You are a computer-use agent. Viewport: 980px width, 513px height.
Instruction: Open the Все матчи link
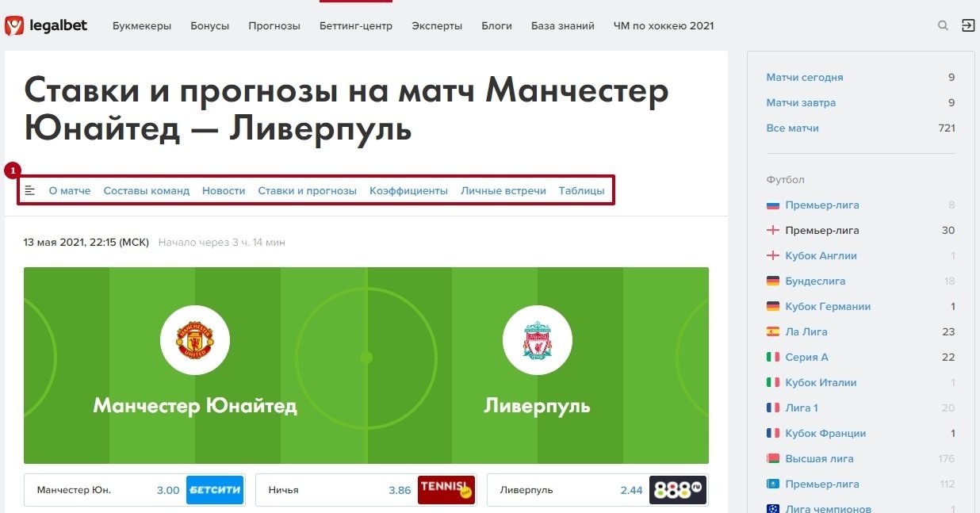pyautogui.click(x=793, y=128)
